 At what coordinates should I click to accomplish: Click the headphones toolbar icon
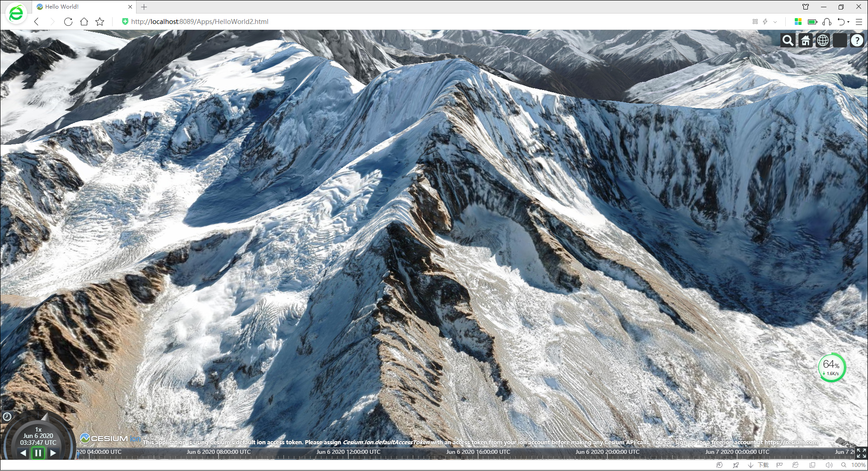click(827, 22)
